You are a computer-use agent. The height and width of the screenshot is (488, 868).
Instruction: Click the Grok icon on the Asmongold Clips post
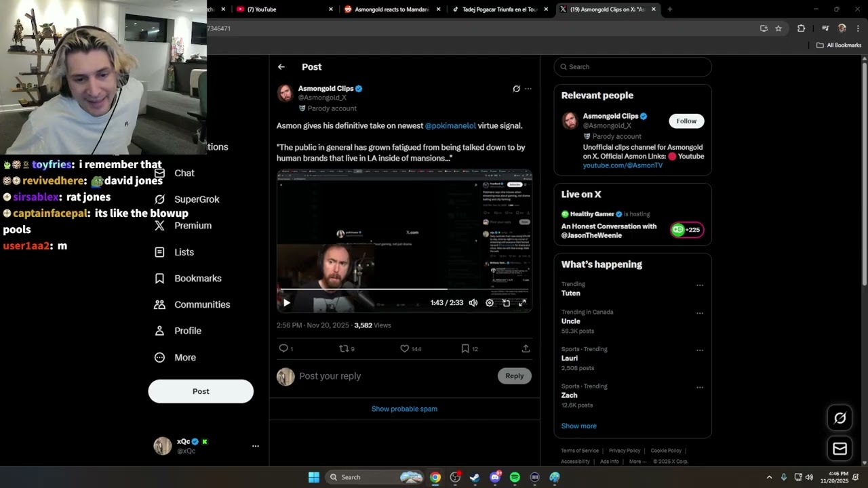coord(516,89)
